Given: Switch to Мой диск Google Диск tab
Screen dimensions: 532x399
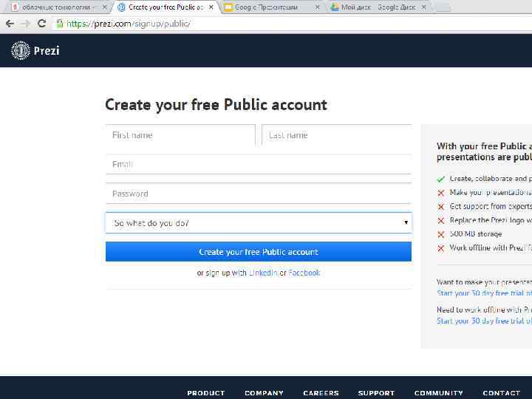Looking at the screenshot, I should coord(378,7).
